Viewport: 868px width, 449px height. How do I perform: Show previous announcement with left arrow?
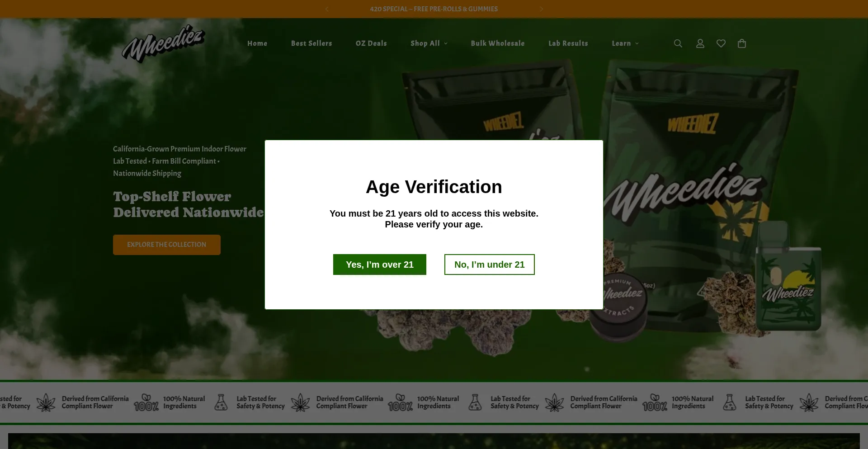(327, 9)
